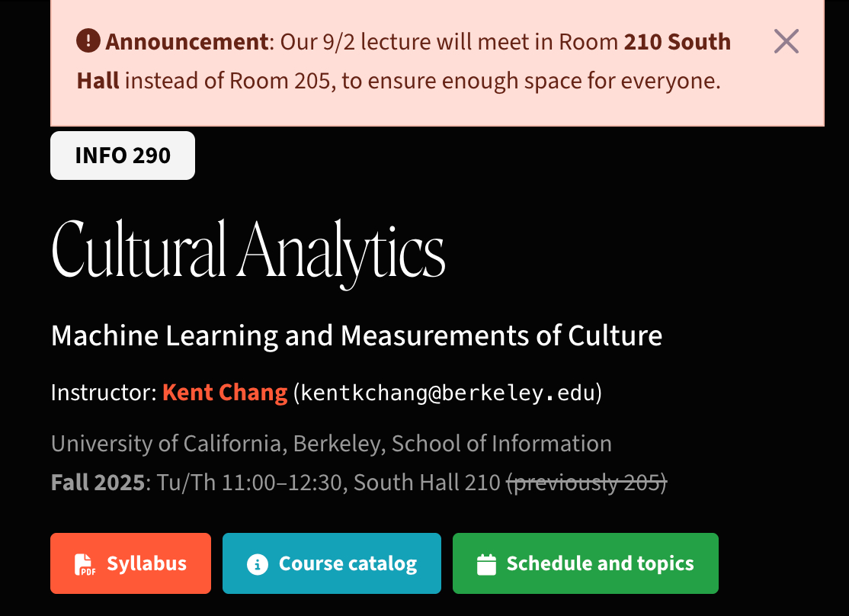Select the Machine Learning and Measurements of Culture subtitle
849x616 pixels.
click(x=356, y=335)
